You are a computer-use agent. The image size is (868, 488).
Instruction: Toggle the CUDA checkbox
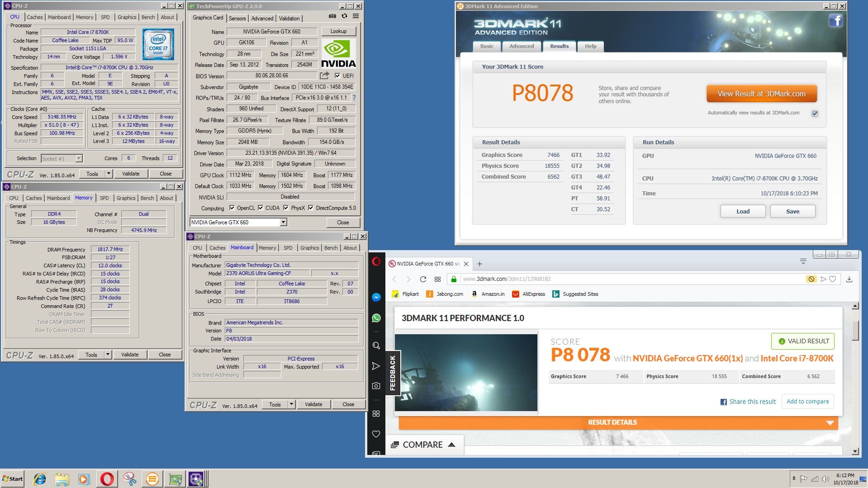click(261, 208)
